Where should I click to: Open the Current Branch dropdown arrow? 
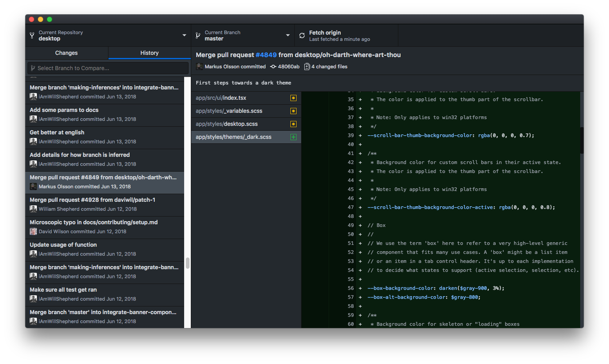click(288, 35)
